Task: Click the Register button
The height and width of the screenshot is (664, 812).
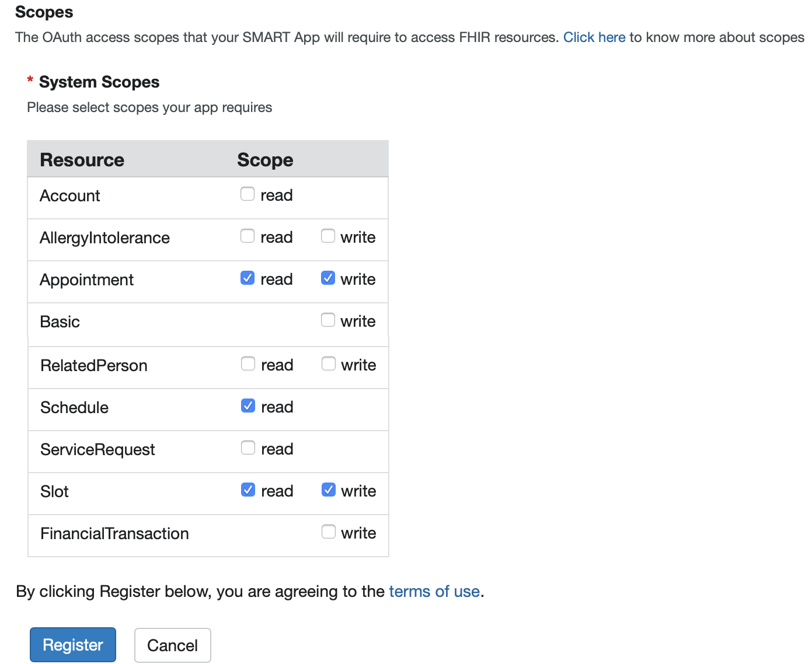Action: click(x=73, y=645)
